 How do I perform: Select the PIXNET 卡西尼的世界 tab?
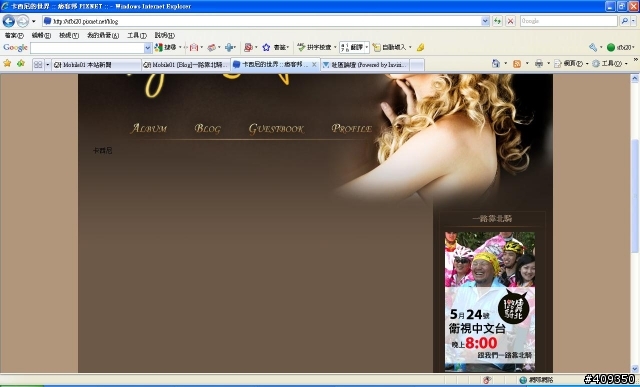pyautogui.click(x=271, y=64)
